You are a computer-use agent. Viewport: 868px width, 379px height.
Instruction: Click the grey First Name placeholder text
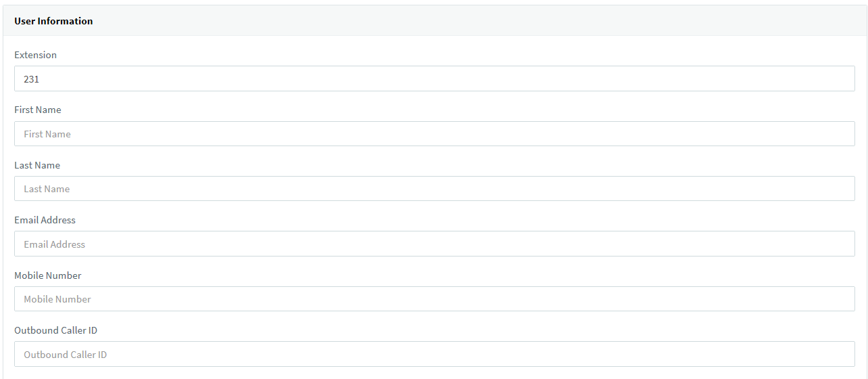(47, 134)
